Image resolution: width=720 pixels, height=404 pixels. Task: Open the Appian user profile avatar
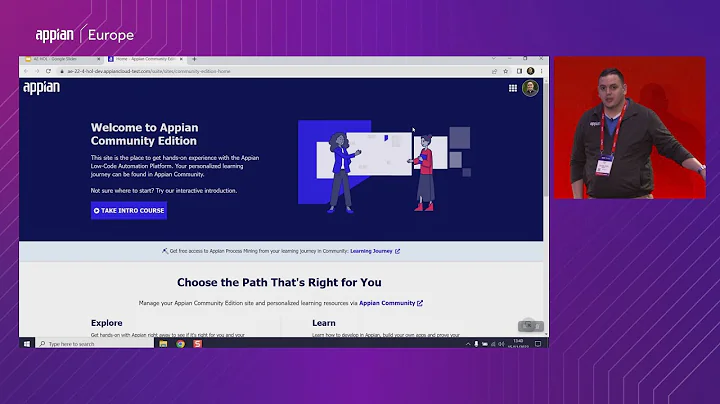[530, 88]
